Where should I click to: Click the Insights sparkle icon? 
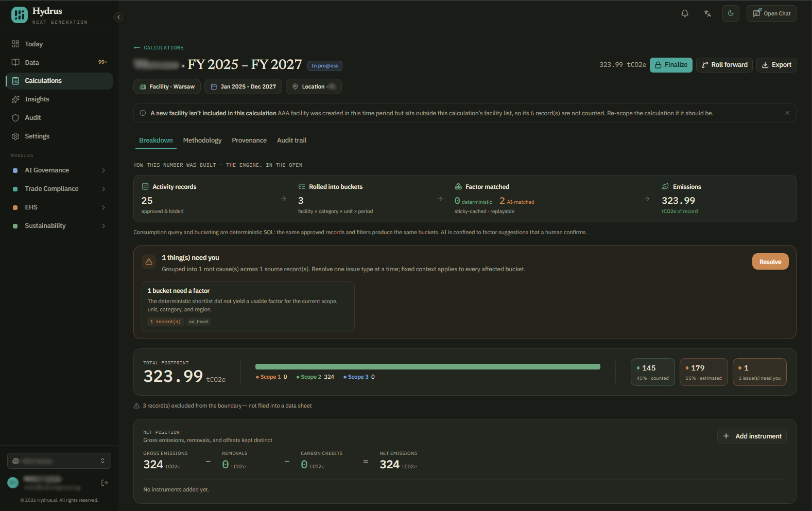pyautogui.click(x=15, y=99)
